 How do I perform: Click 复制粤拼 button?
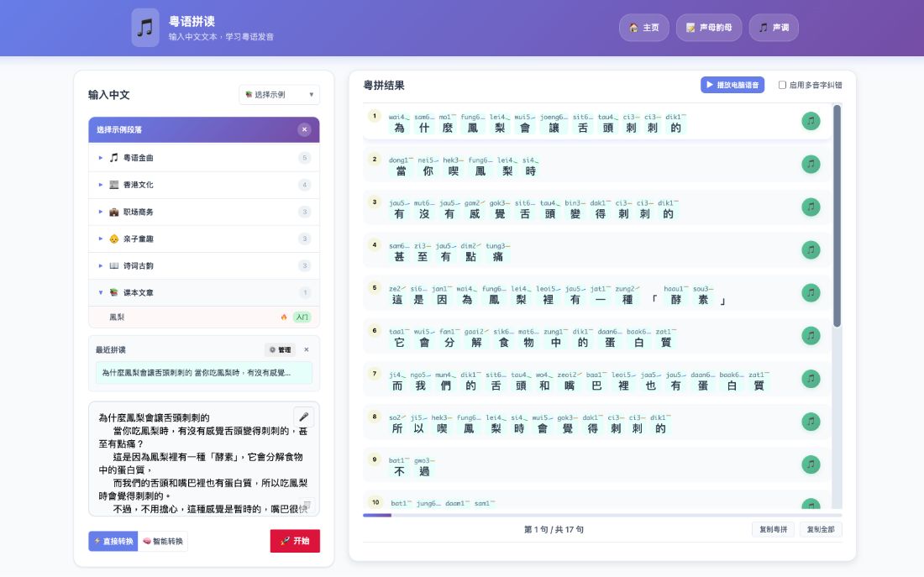(773, 529)
